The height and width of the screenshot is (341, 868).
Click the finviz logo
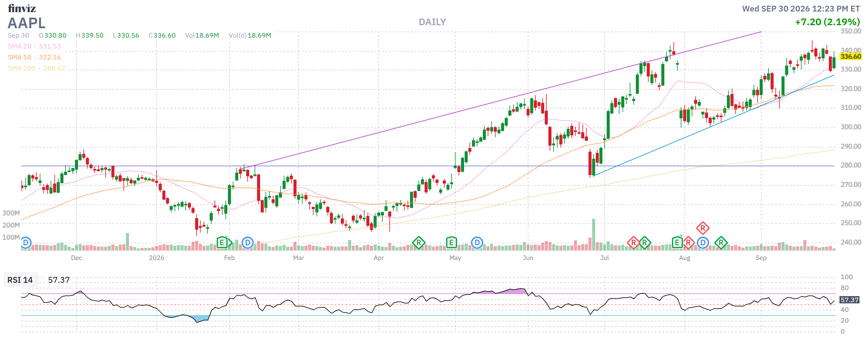pos(22,8)
